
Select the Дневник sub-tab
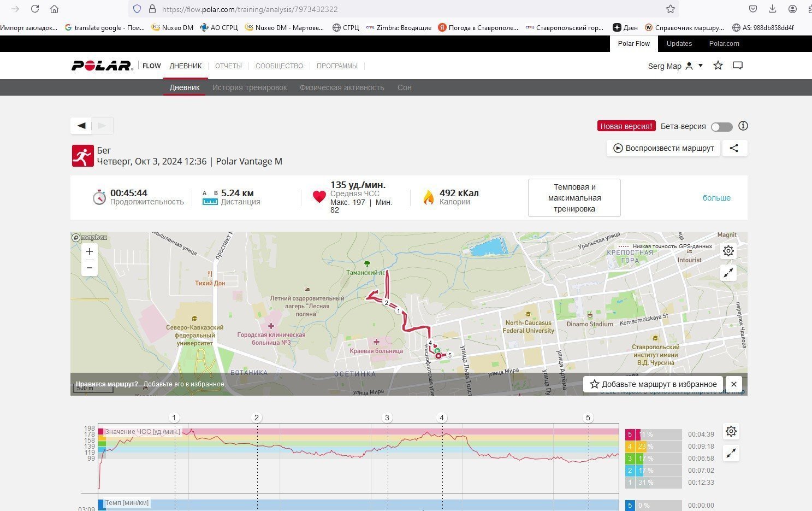tap(185, 87)
